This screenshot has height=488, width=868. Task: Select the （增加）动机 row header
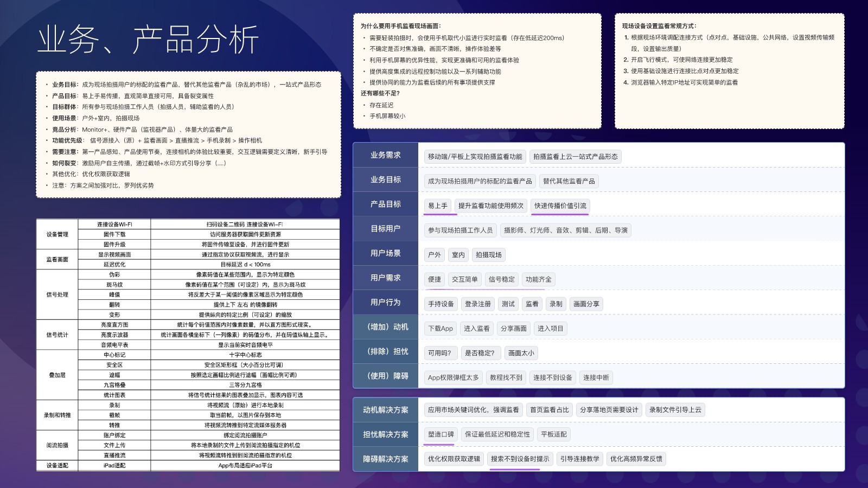tap(386, 327)
